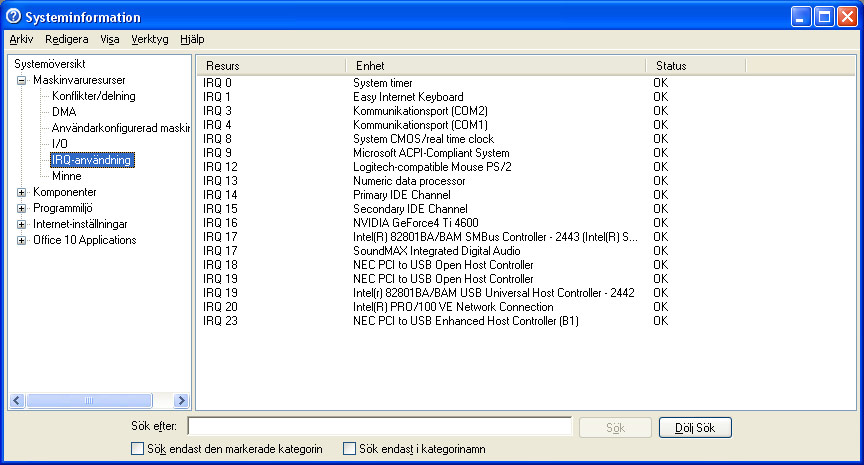This screenshot has width=864, height=465.
Task: Maximize the Systeminformation window
Action: pyautogui.click(x=824, y=17)
